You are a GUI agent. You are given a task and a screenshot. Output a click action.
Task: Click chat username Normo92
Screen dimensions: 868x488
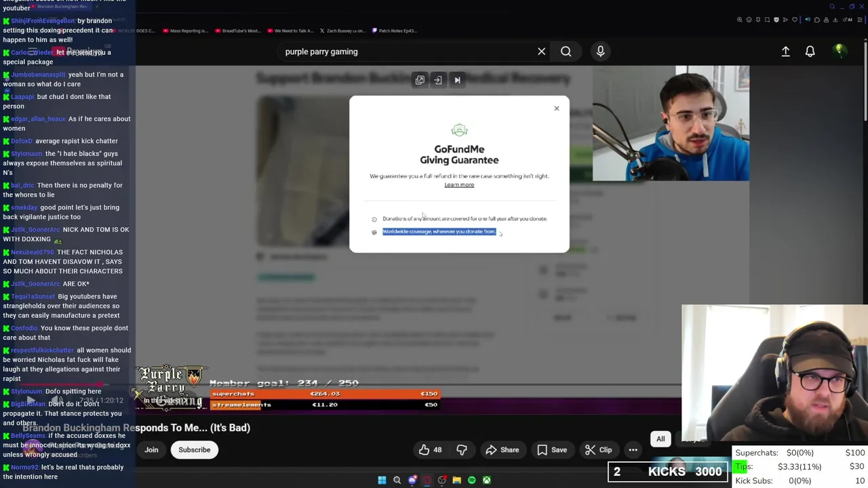(x=24, y=468)
